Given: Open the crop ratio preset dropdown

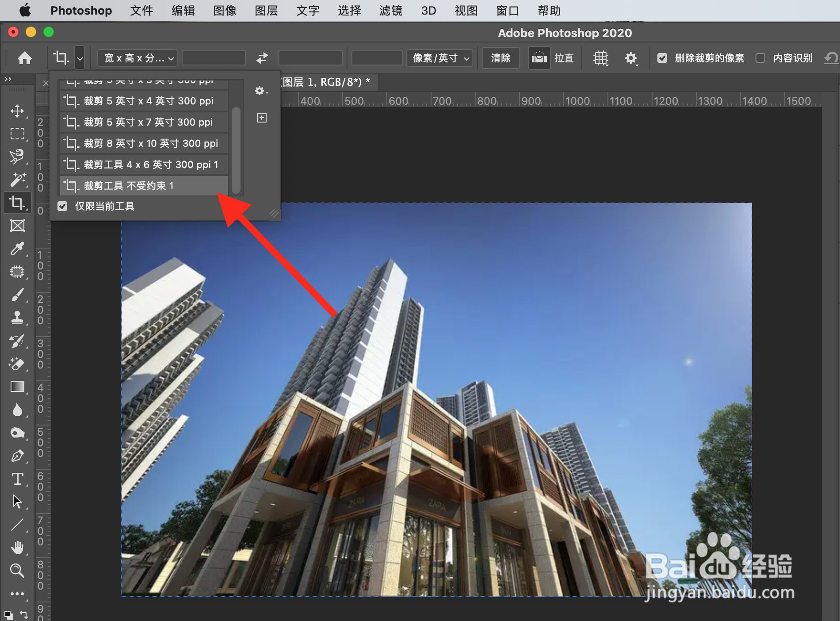Looking at the screenshot, I should 137,58.
